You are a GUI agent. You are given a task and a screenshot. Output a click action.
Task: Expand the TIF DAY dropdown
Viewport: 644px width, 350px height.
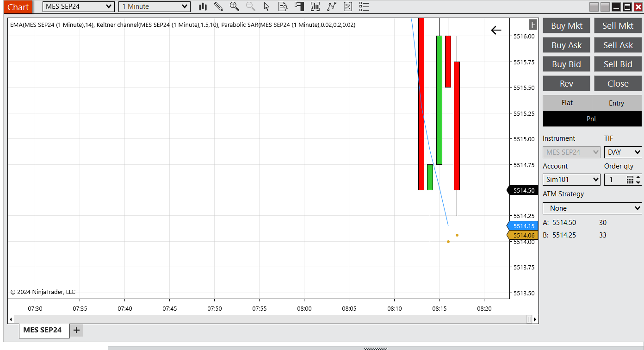pos(623,152)
